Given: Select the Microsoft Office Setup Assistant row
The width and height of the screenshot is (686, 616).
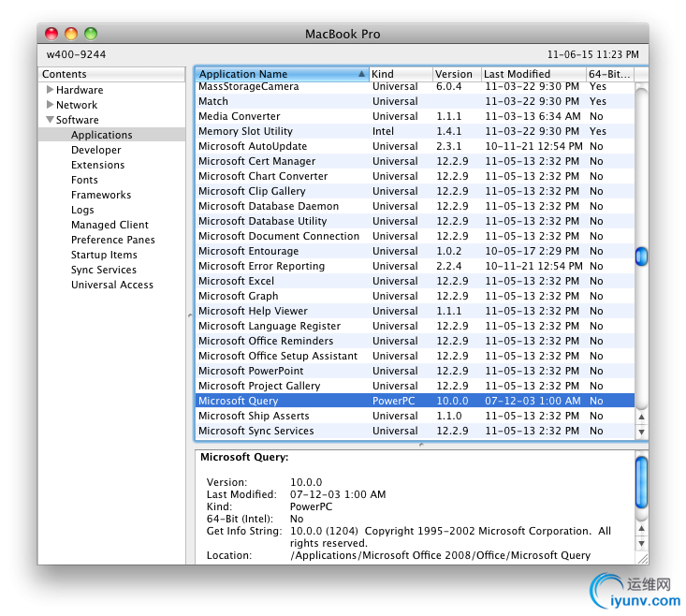Looking at the screenshot, I should pyautogui.click(x=415, y=356).
